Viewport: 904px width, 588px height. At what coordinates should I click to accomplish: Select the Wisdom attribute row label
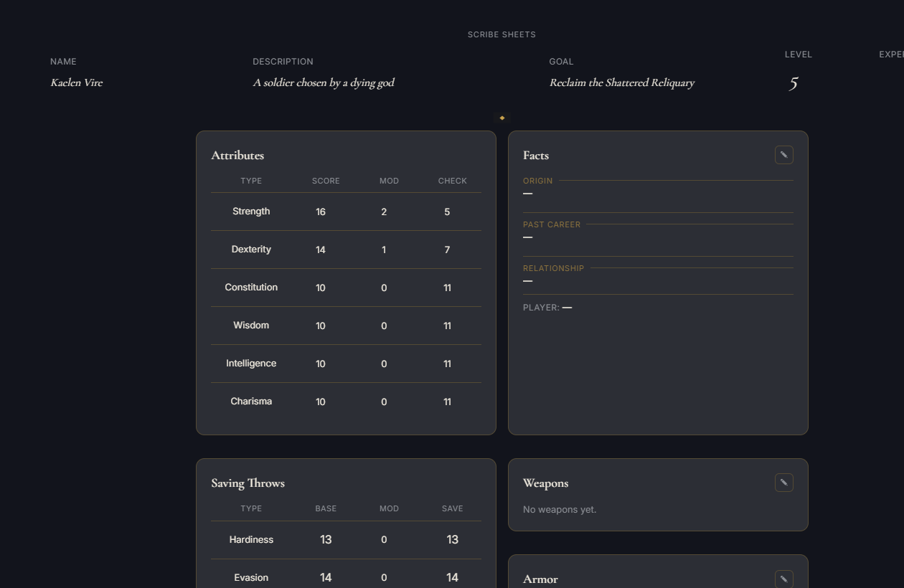251,326
